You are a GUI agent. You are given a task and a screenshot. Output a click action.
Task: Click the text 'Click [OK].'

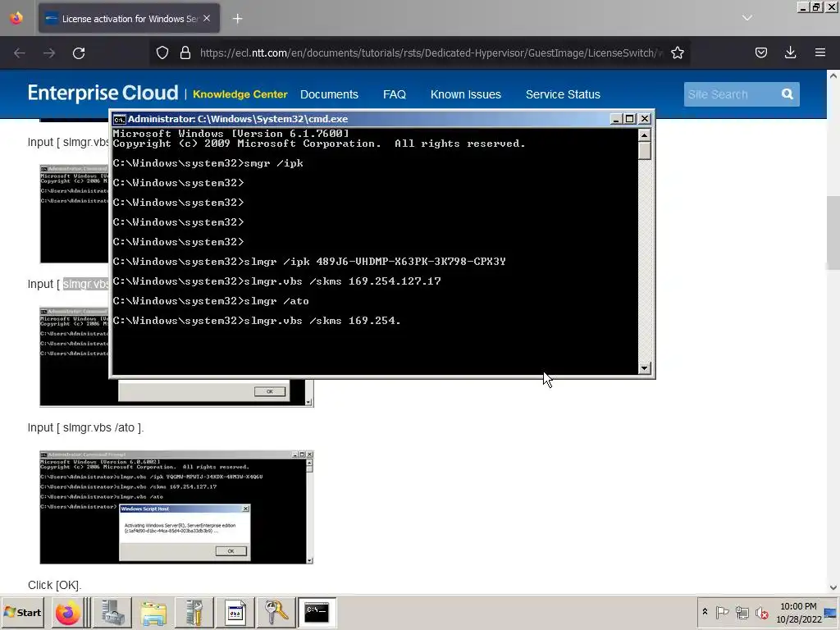55,585
